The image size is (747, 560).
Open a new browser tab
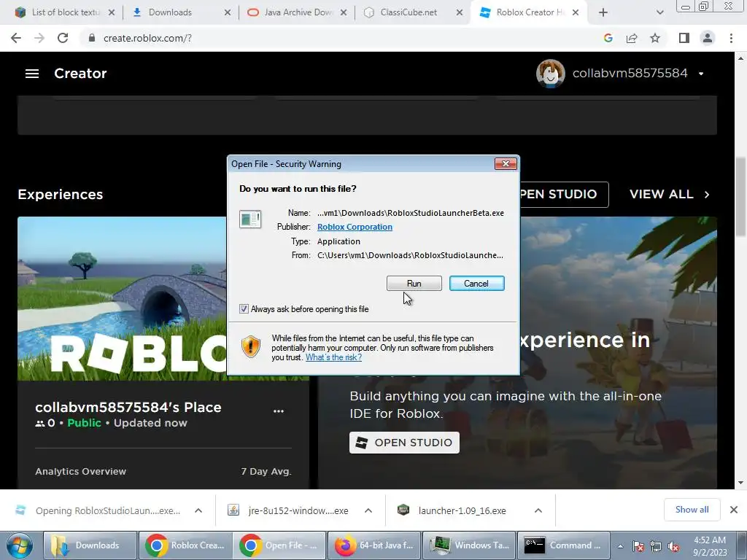[603, 12]
